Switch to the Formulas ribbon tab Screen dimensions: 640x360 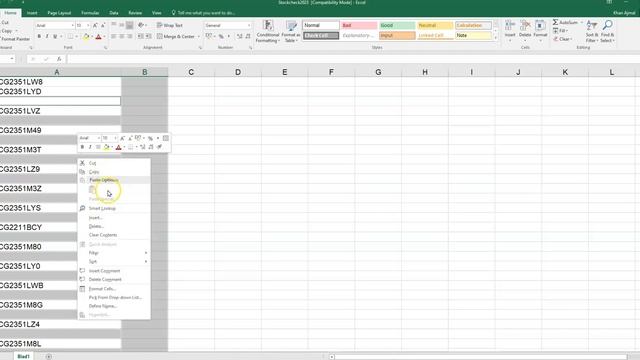coord(90,13)
